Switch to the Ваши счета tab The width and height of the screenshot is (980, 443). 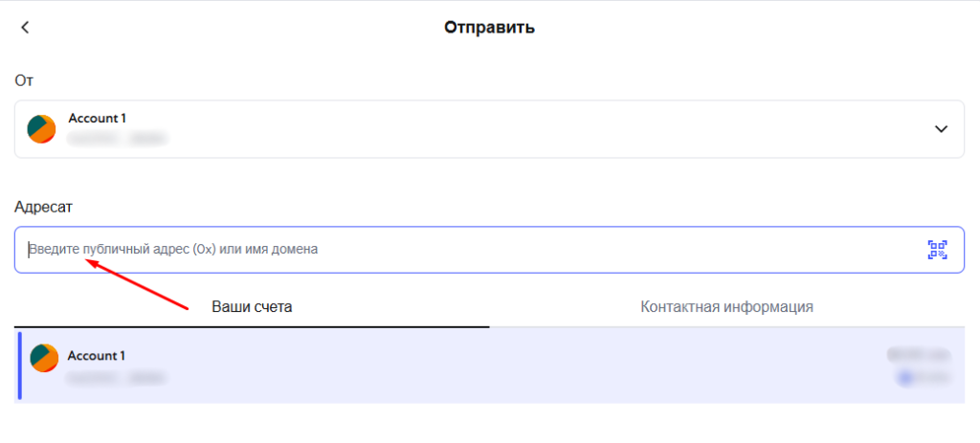tap(252, 307)
